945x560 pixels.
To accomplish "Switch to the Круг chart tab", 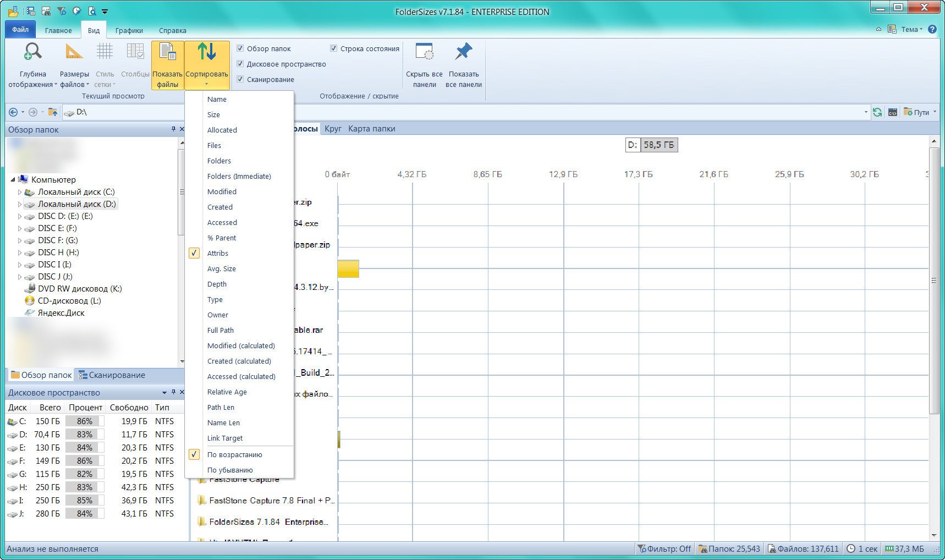I will (x=333, y=129).
